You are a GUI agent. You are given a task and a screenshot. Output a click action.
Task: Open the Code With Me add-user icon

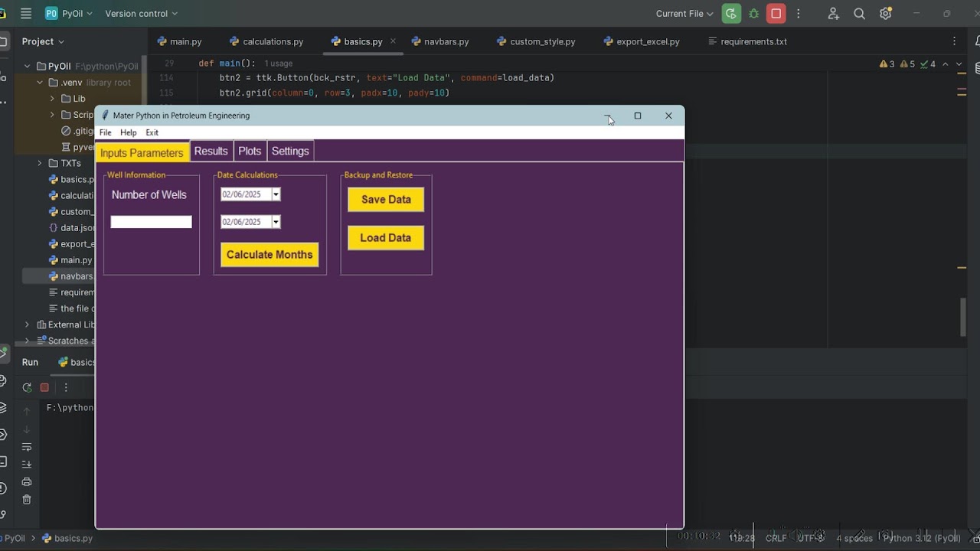coord(834,13)
